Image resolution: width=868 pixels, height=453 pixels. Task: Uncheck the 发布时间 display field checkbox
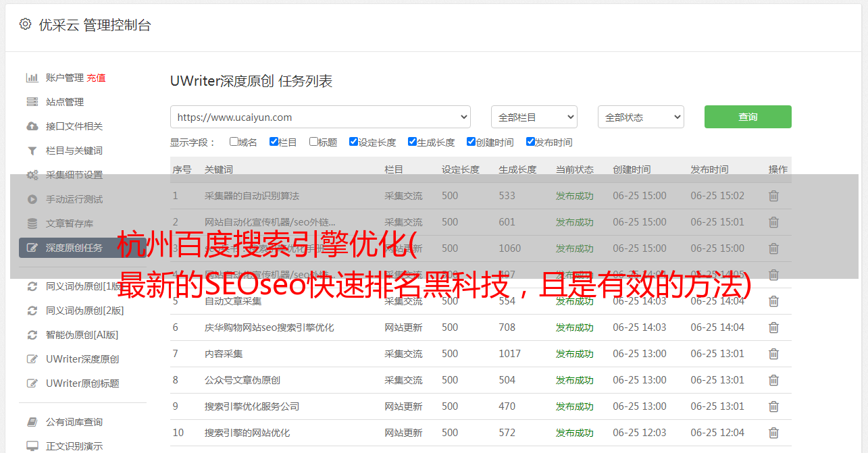click(x=530, y=142)
